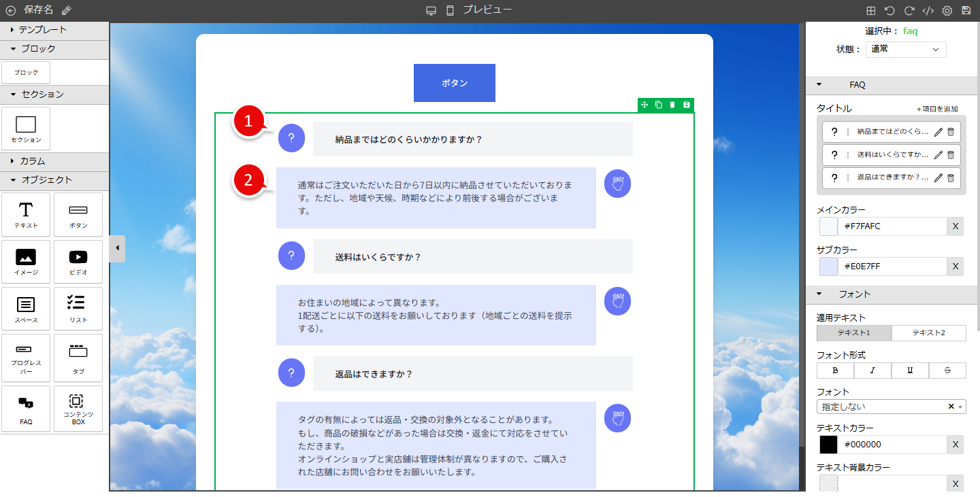This screenshot has width=980, height=497.
Task: Open the settings gear icon in top bar
Action: click(947, 11)
